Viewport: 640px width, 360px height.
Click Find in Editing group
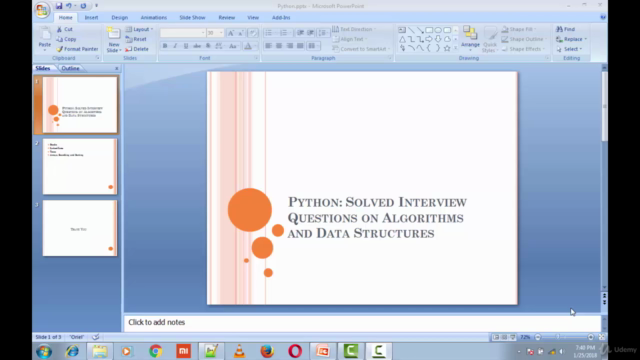coord(565,29)
